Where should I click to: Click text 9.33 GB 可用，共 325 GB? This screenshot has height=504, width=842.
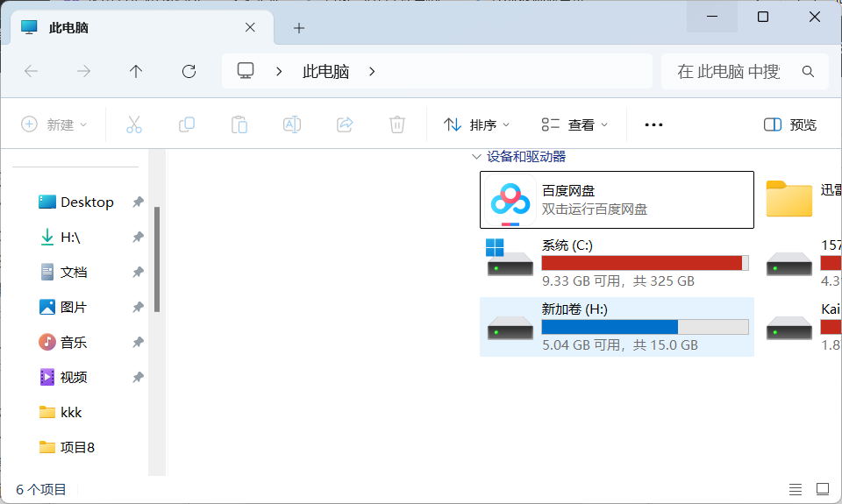click(x=618, y=280)
